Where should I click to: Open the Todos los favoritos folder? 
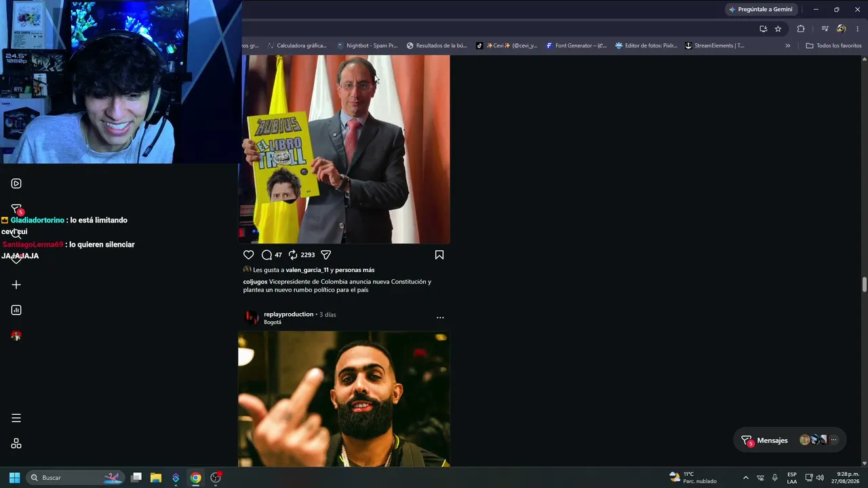tap(833, 45)
